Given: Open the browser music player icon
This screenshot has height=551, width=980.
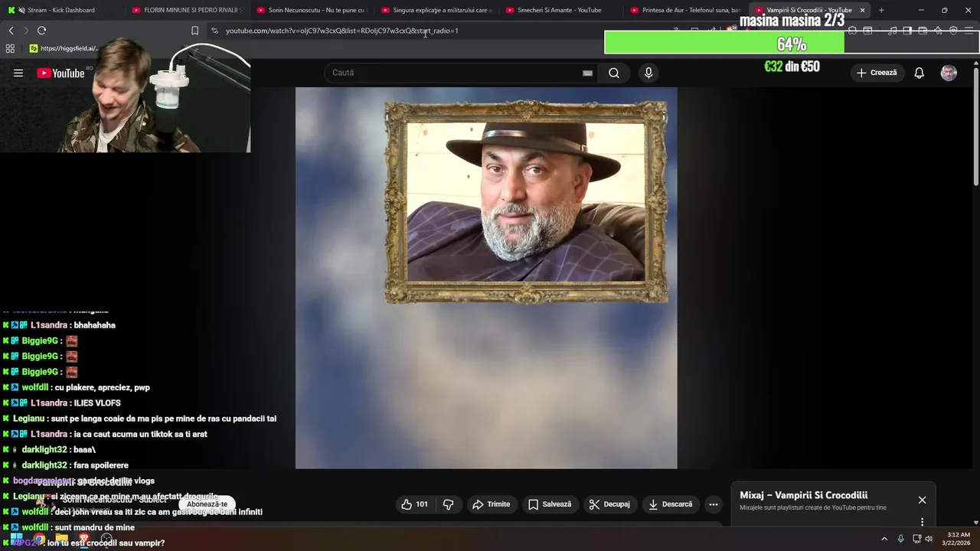Looking at the screenshot, I should [x=892, y=31].
